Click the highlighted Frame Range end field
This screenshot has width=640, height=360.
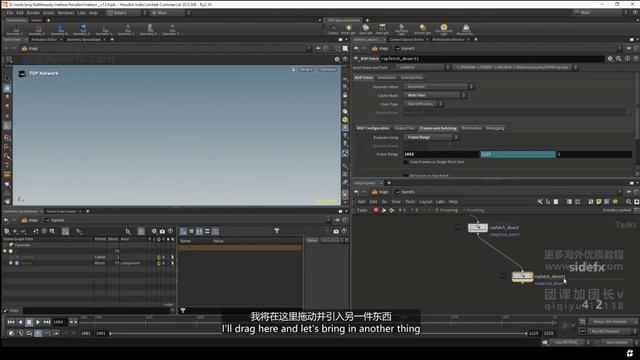point(518,154)
